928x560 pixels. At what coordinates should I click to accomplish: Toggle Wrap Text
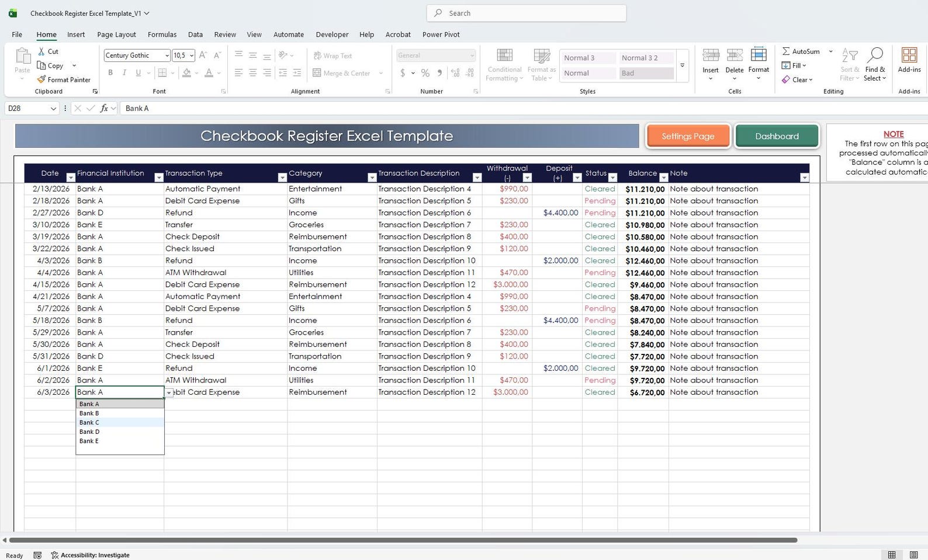click(333, 55)
